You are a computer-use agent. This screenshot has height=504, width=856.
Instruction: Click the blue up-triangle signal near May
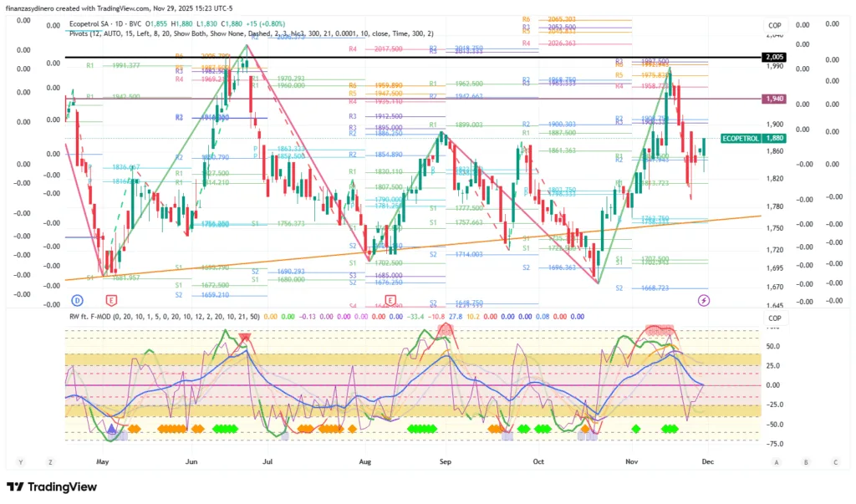pos(112,428)
